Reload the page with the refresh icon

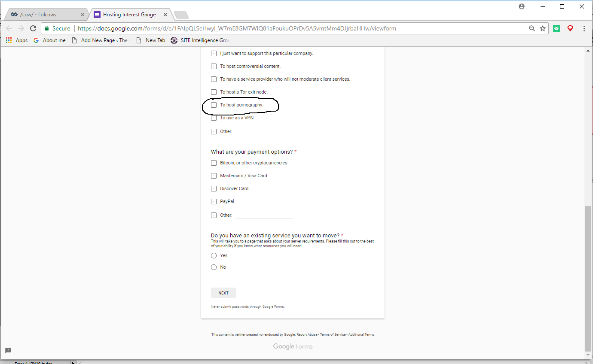click(33, 28)
